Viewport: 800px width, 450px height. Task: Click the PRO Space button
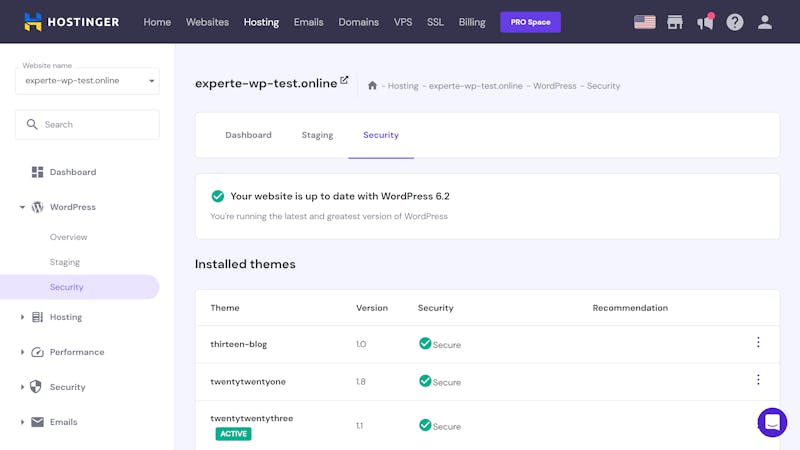coord(530,22)
